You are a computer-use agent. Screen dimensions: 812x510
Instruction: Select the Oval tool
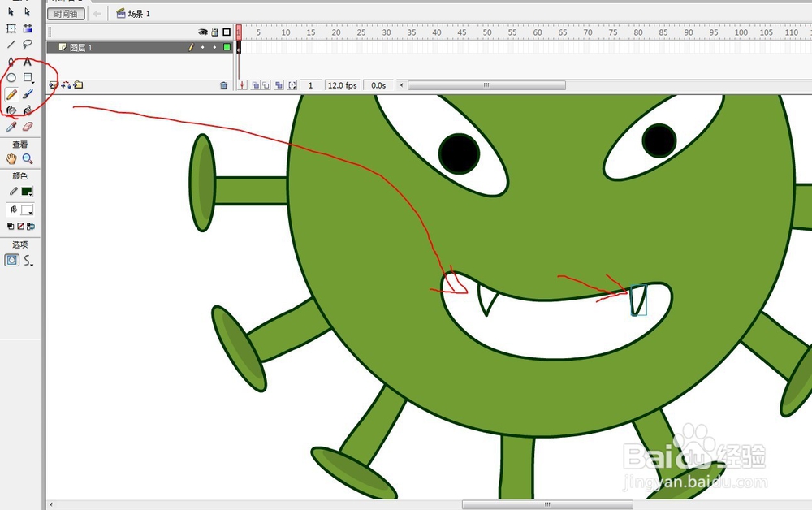point(11,78)
